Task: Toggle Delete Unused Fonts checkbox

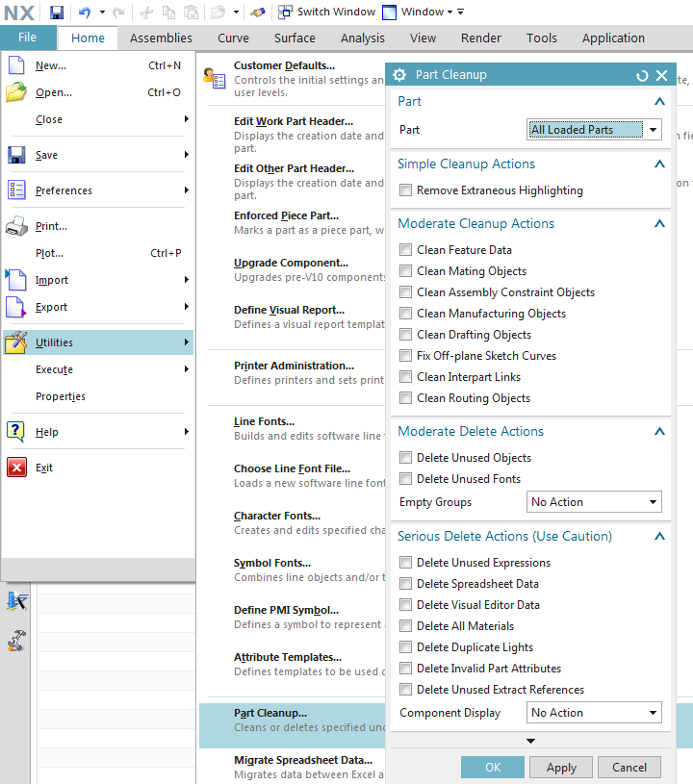Action: (406, 478)
